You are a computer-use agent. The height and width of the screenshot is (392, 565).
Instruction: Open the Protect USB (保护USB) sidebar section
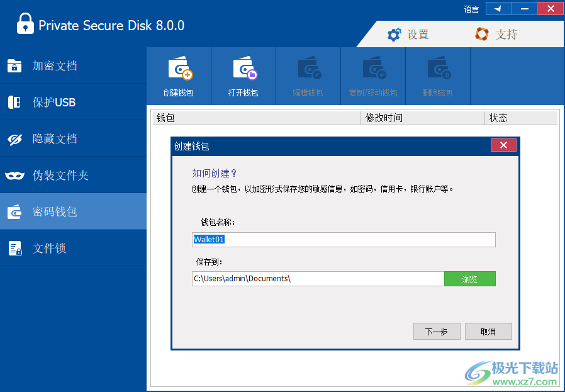[x=73, y=102]
